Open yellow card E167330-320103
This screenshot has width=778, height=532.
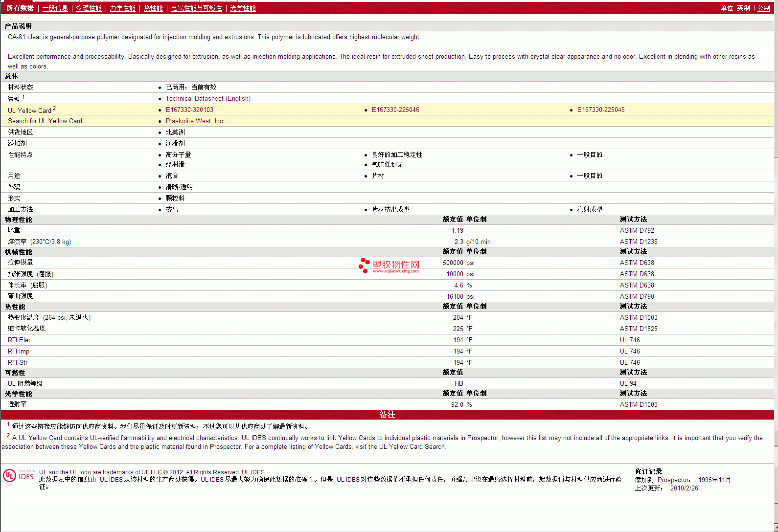pyautogui.click(x=189, y=110)
